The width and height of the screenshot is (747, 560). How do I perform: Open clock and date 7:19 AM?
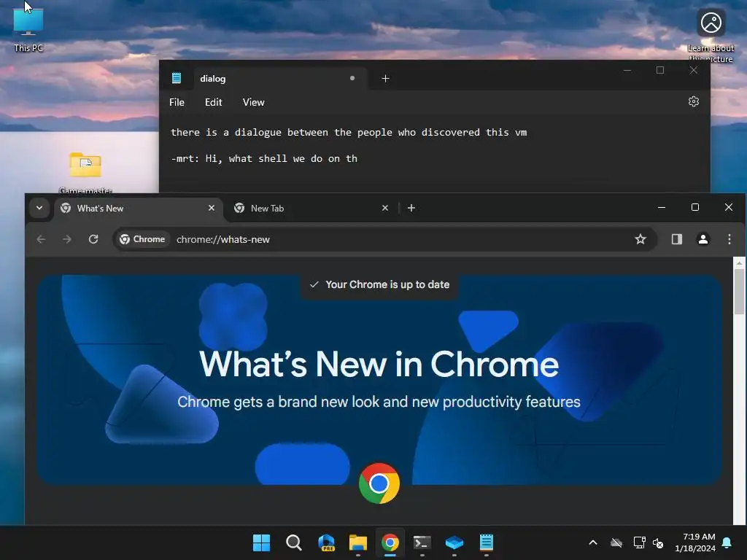(x=695, y=542)
